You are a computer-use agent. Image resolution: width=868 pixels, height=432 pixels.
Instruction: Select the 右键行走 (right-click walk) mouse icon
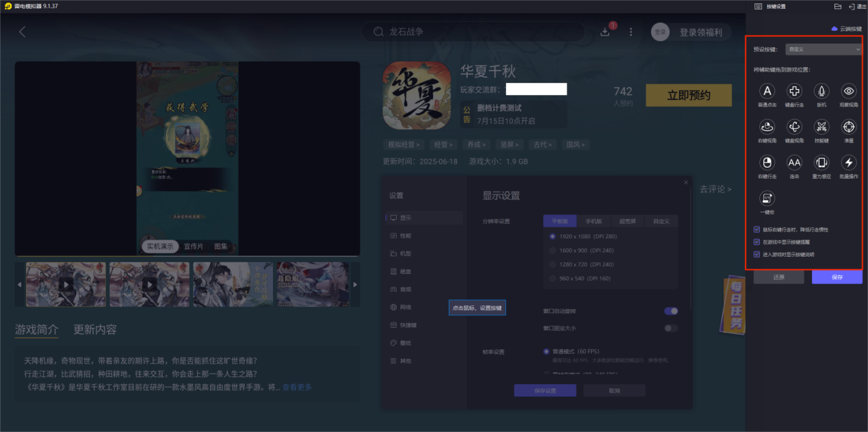tap(767, 162)
